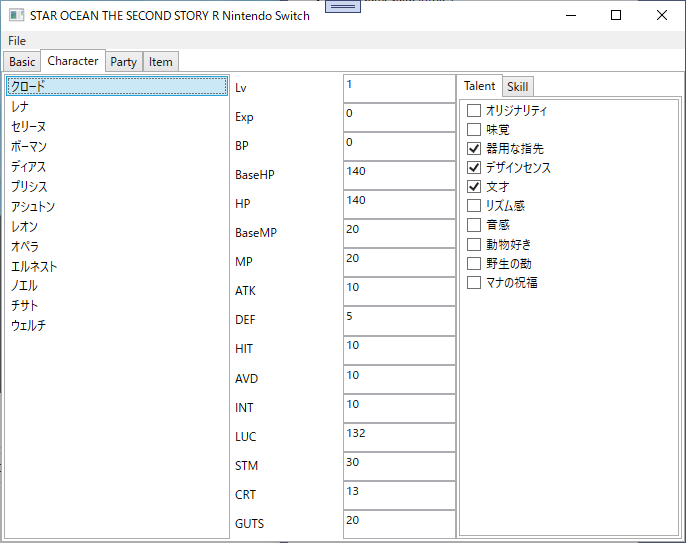The image size is (686, 543).
Task: Click the CRT input field
Action: 399,495
